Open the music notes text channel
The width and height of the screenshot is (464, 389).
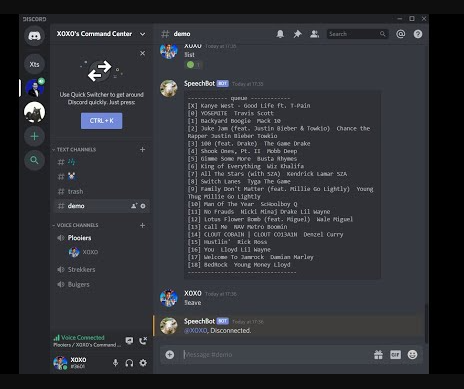coord(101,162)
